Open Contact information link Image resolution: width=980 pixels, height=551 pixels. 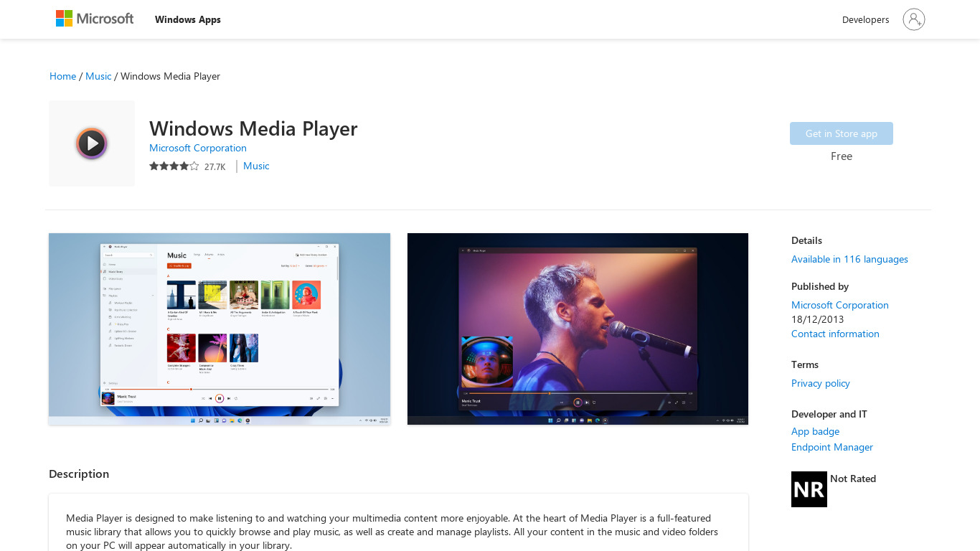tap(835, 334)
